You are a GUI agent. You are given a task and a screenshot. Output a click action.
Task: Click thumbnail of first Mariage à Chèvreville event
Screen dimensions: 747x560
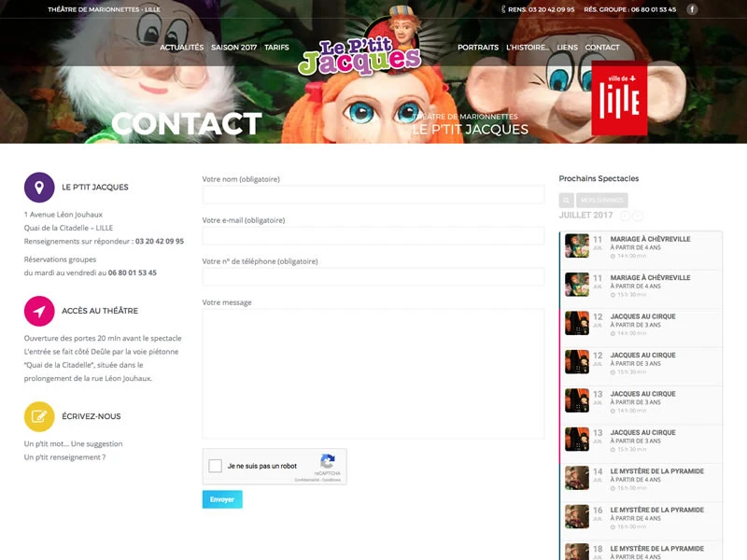pos(577,245)
